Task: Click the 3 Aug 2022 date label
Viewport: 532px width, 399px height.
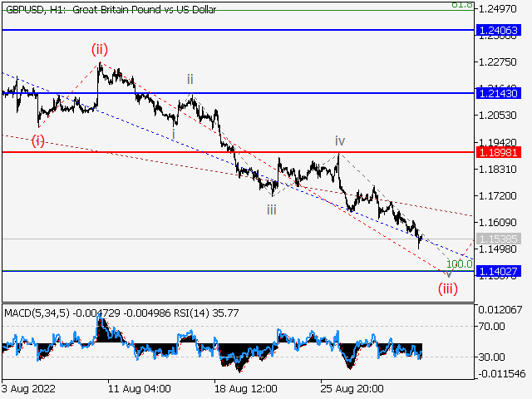Action: click(28, 388)
